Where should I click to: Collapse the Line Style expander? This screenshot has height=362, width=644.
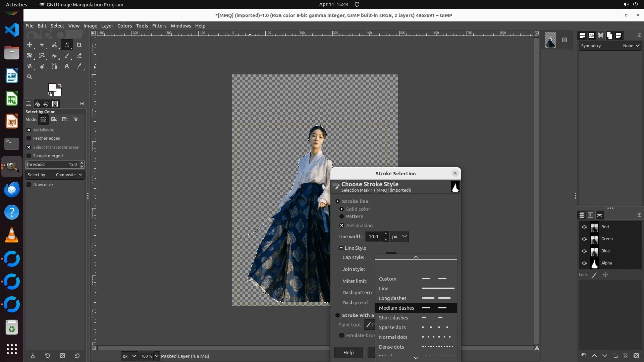coord(341,248)
